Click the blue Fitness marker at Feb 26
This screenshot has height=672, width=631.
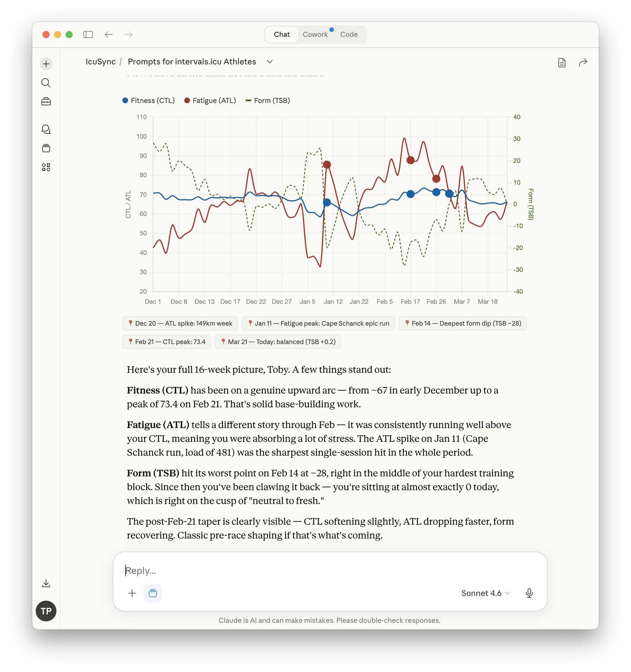click(x=436, y=192)
